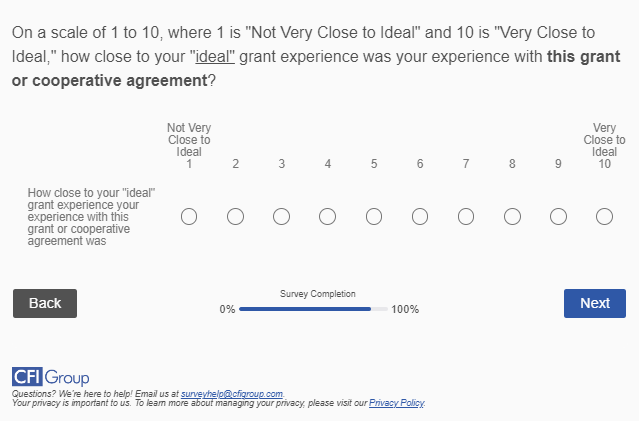Viewport: 639px width, 421px height.
Task: Choose rating 7 radio button
Action: point(466,216)
